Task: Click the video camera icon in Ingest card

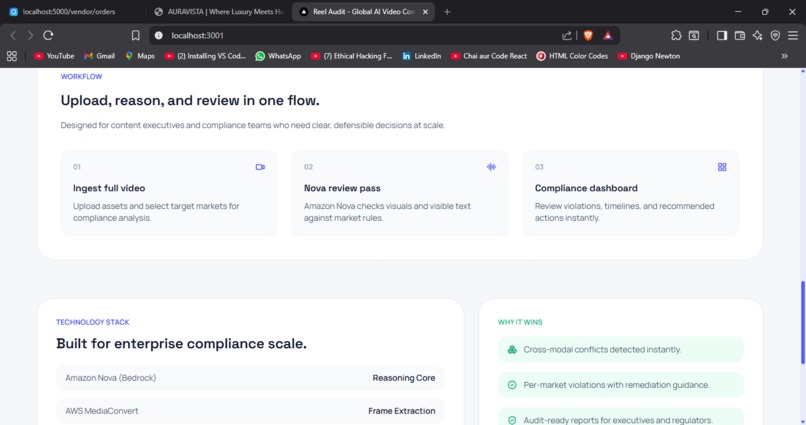Action: pyautogui.click(x=260, y=167)
